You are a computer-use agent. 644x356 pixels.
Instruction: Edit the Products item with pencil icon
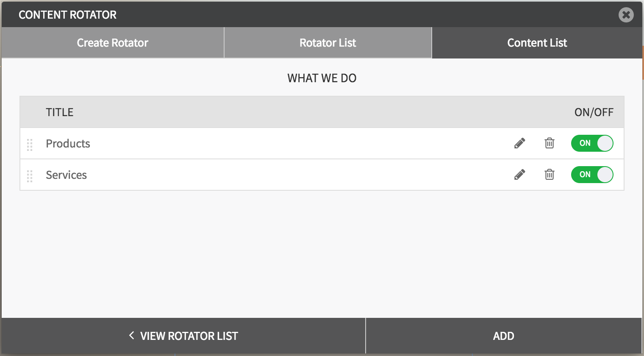click(519, 143)
